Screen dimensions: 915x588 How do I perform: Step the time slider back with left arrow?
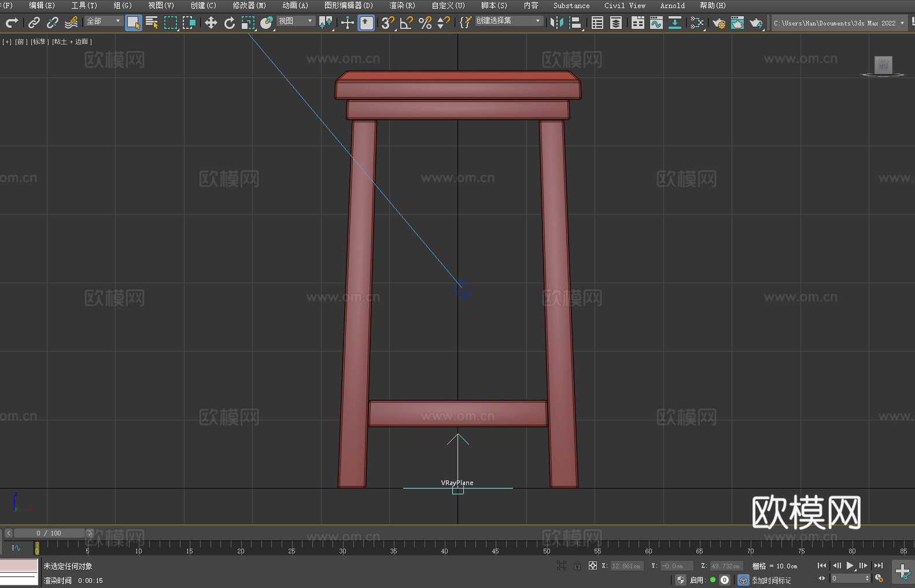(8, 533)
